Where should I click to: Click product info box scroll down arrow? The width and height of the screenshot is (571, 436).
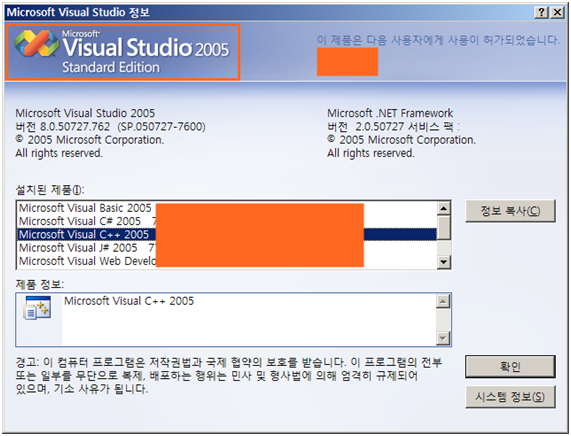pyautogui.click(x=443, y=338)
